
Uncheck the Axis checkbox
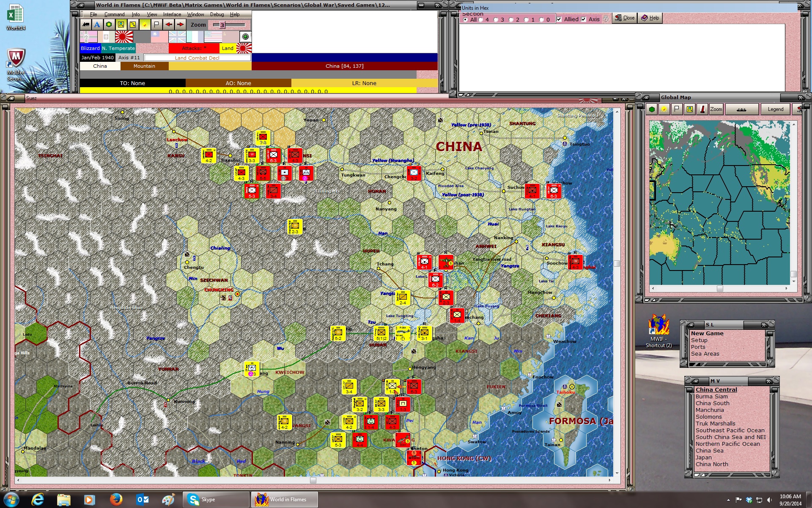[x=584, y=19]
